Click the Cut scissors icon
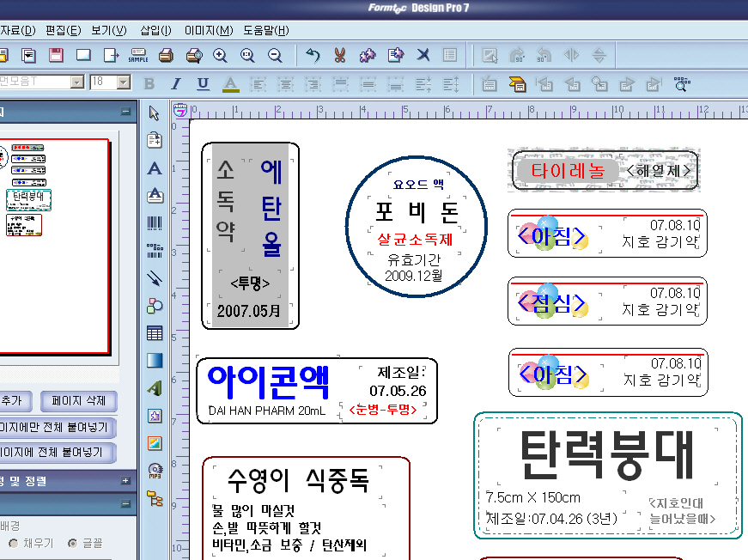The width and height of the screenshot is (748, 560). [340, 55]
